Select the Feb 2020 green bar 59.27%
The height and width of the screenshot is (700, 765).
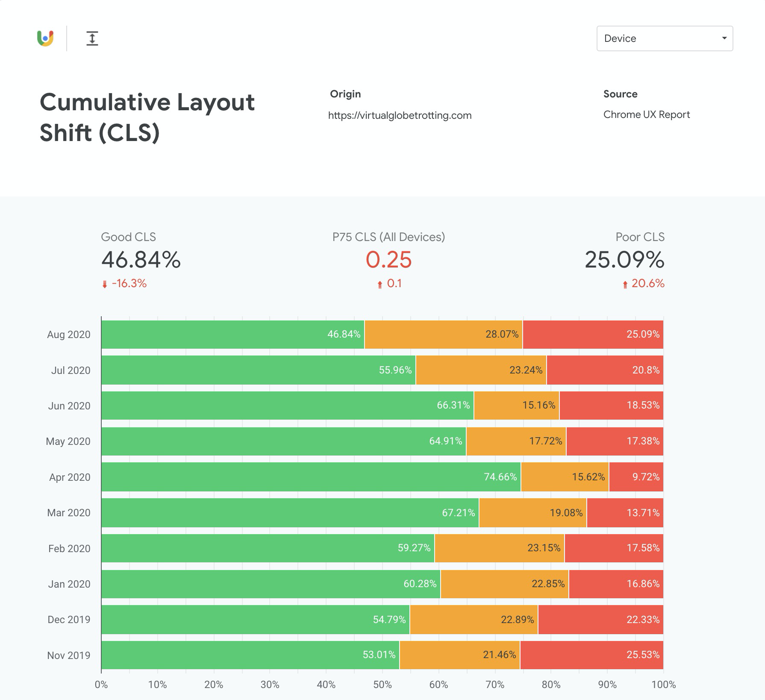click(268, 548)
